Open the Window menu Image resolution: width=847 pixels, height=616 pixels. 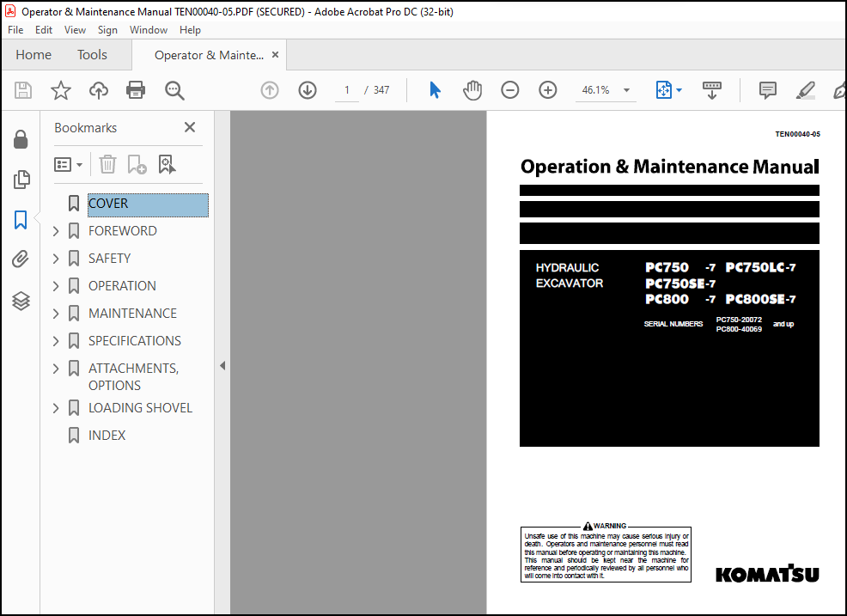149,30
